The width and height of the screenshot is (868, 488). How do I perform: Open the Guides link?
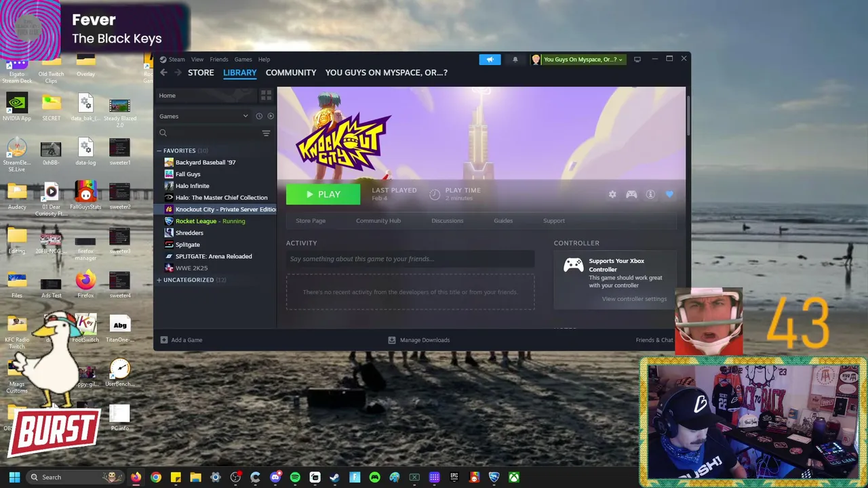(503, 221)
